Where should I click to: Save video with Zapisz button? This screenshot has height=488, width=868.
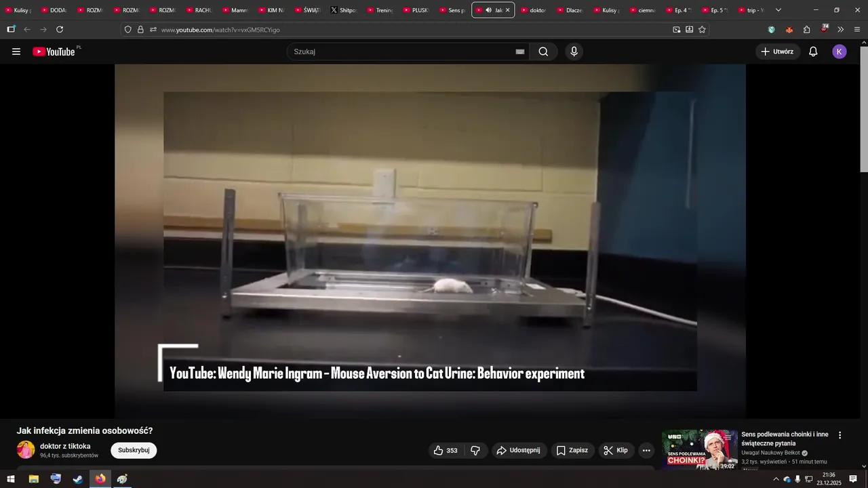pyautogui.click(x=572, y=450)
